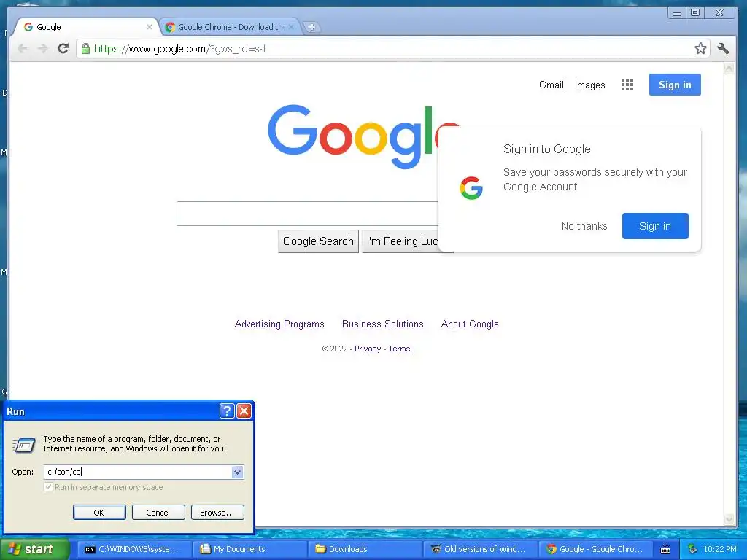Open Business Solutions link
Screen dimensions: 747x560
point(382,324)
